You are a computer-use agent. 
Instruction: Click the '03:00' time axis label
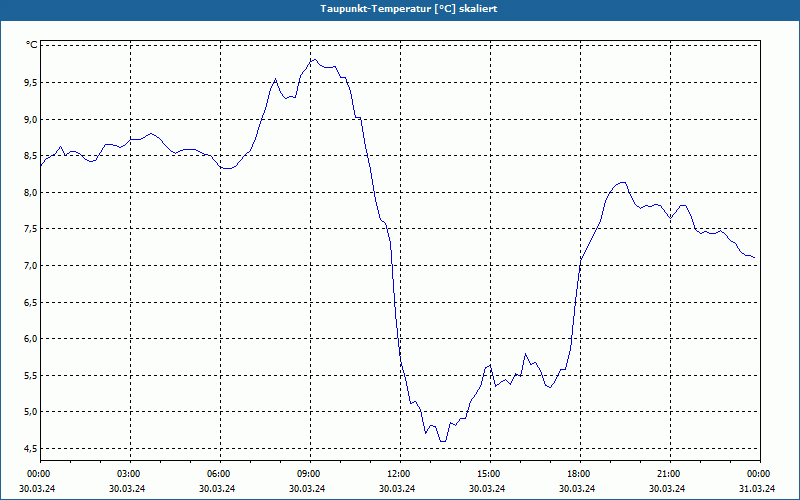(130, 474)
